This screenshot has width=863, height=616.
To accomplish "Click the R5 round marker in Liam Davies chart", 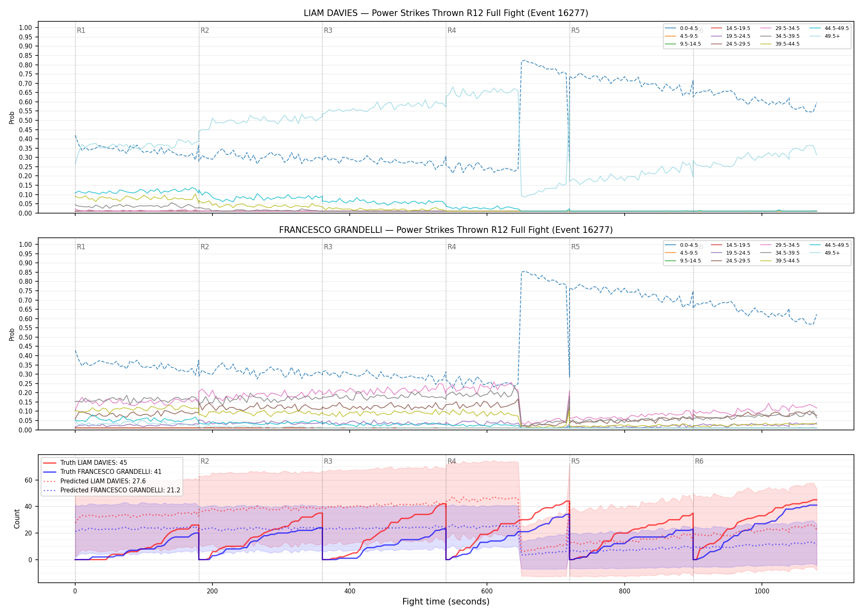I will (575, 30).
